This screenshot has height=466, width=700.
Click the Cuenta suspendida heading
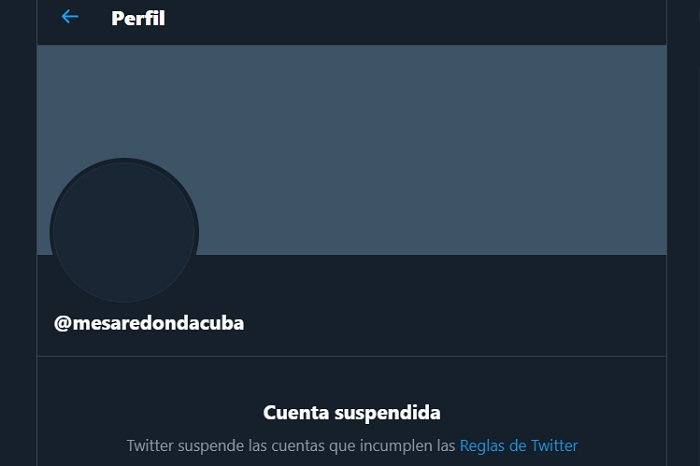[352, 412]
